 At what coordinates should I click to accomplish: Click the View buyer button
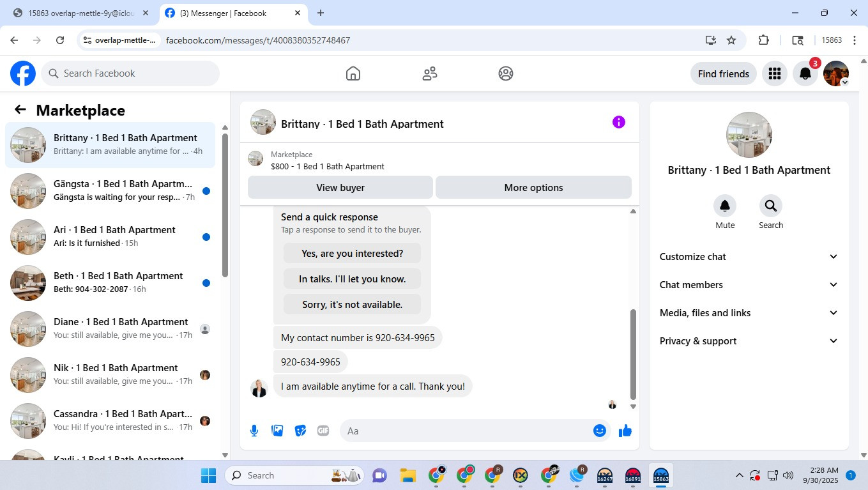(340, 187)
